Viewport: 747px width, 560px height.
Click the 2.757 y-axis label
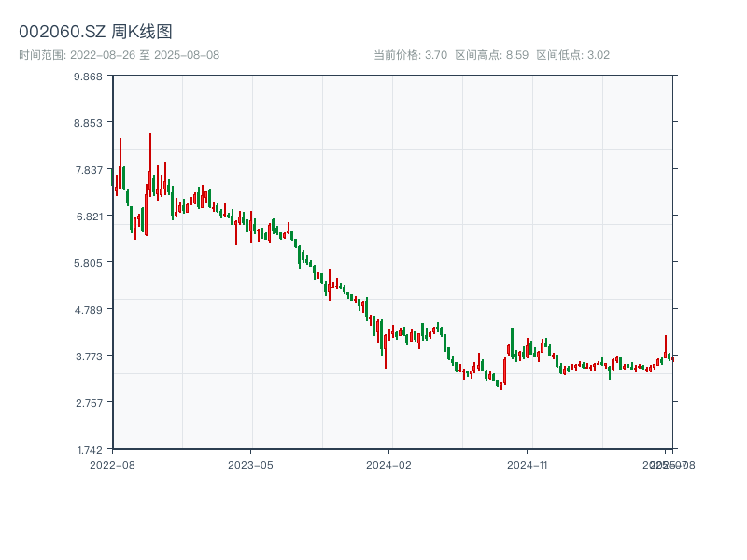(89, 403)
